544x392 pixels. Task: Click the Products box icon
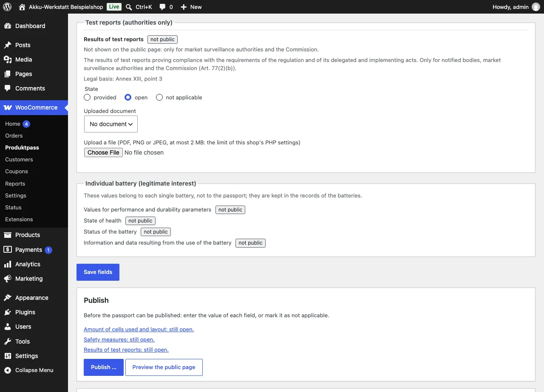8,235
